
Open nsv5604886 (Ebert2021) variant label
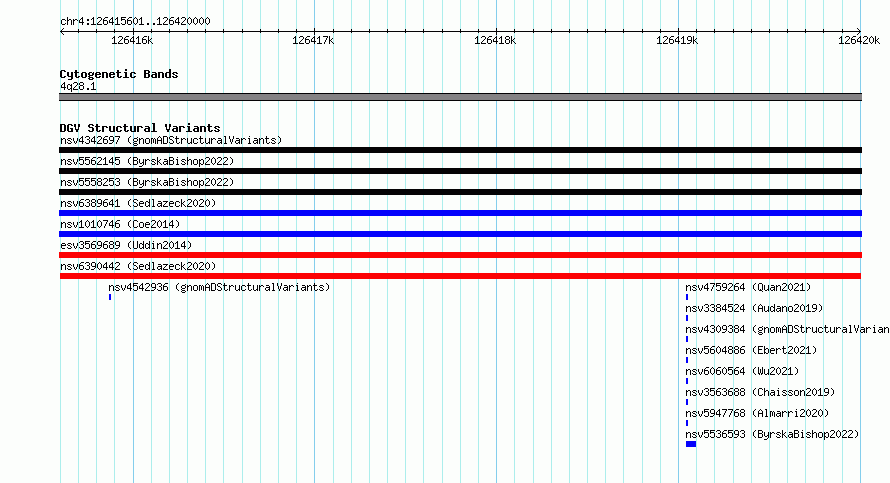[x=751, y=350]
